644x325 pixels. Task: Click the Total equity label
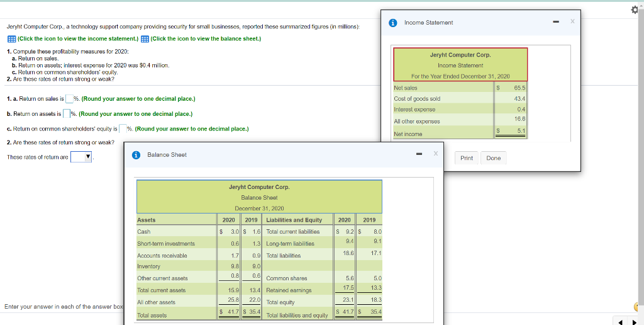[x=280, y=302]
